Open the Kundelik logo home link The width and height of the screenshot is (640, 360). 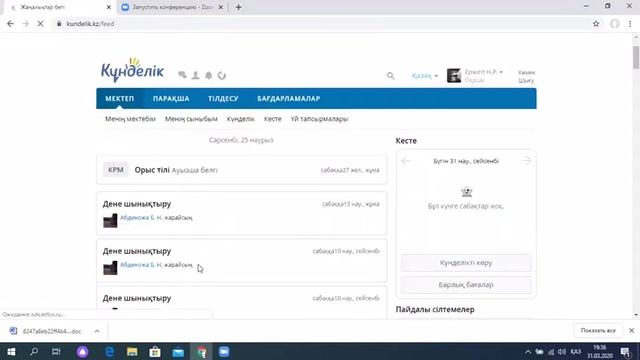point(133,70)
